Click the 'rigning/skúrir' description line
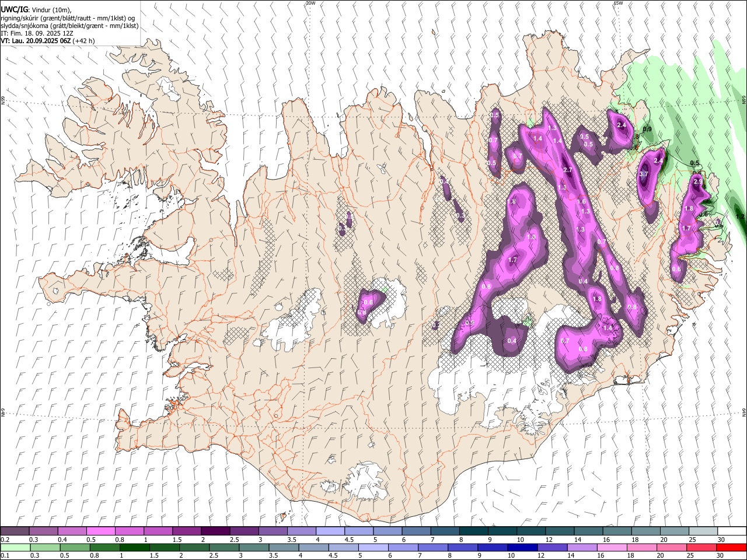The image size is (747, 560). (x=68, y=17)
